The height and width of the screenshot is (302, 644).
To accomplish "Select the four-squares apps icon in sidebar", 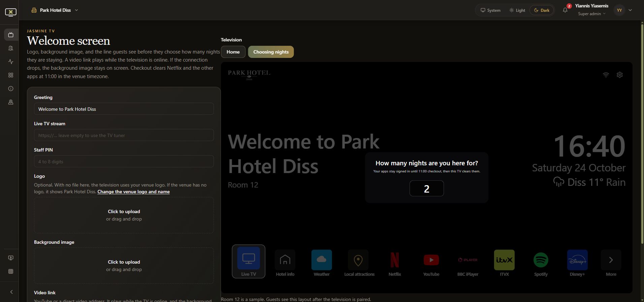I will click(x=11, y=75).
